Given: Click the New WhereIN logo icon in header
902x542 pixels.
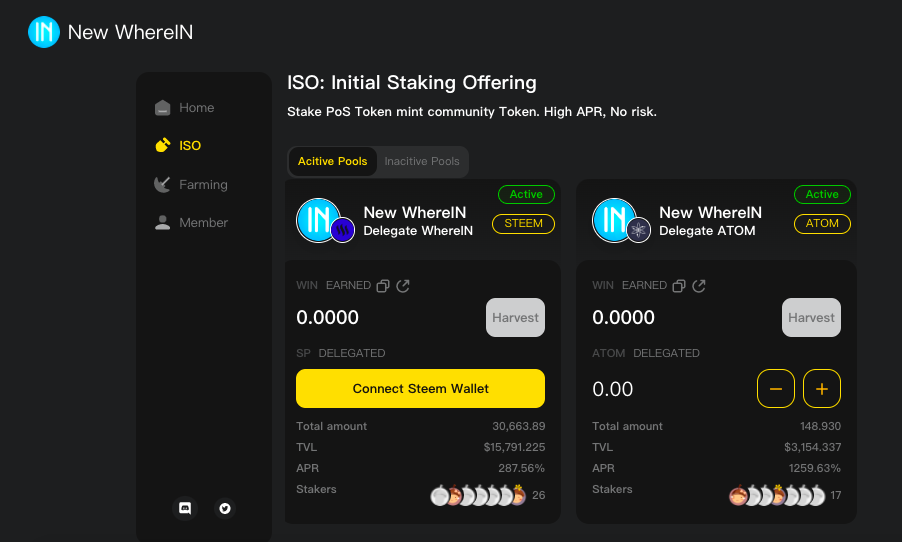Looking at the screenshot, I should tap(44, 32).
